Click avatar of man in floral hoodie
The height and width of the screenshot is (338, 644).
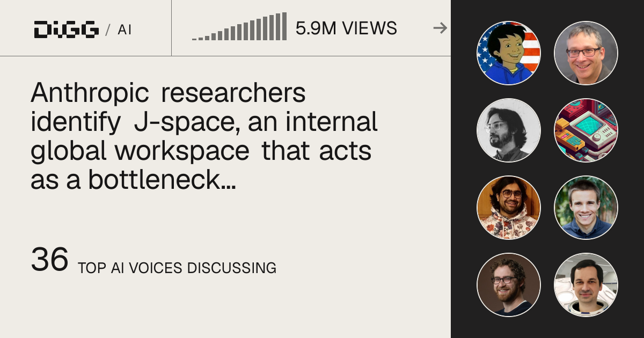coord(509,208)
